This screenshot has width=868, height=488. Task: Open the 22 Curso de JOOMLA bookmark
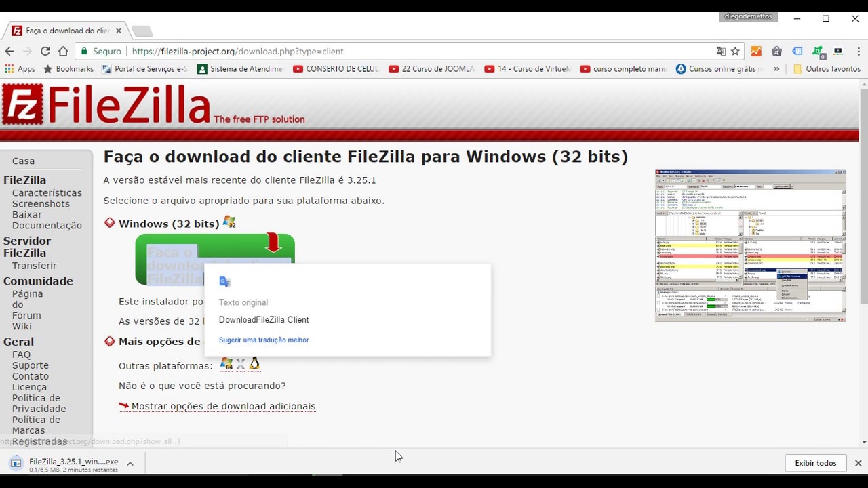pos(431,68)
